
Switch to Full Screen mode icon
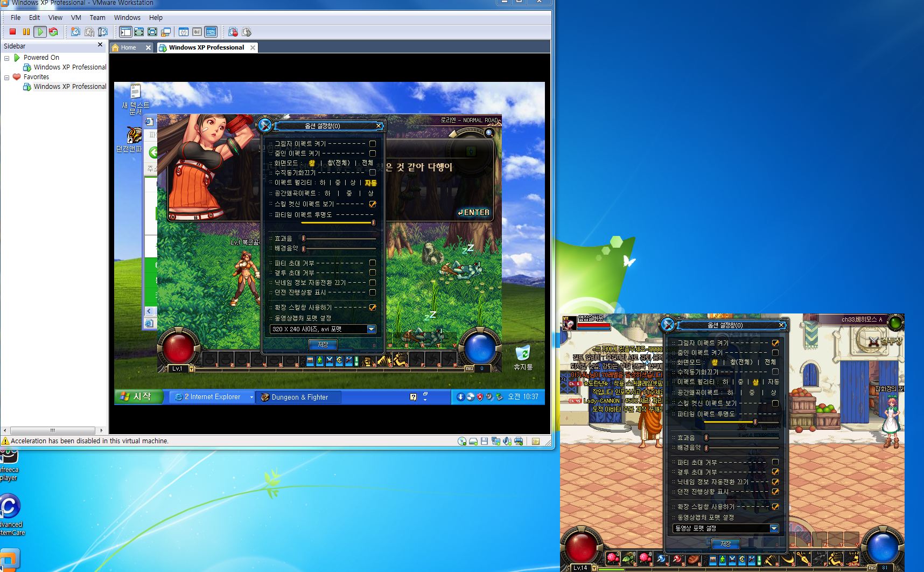tap(152, 32)
